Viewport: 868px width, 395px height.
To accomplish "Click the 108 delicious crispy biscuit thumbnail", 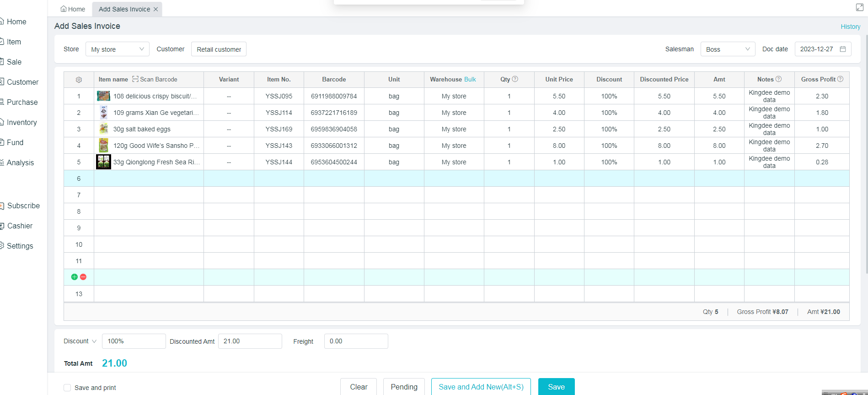I will pyautogui.click(x=103, y=96).
